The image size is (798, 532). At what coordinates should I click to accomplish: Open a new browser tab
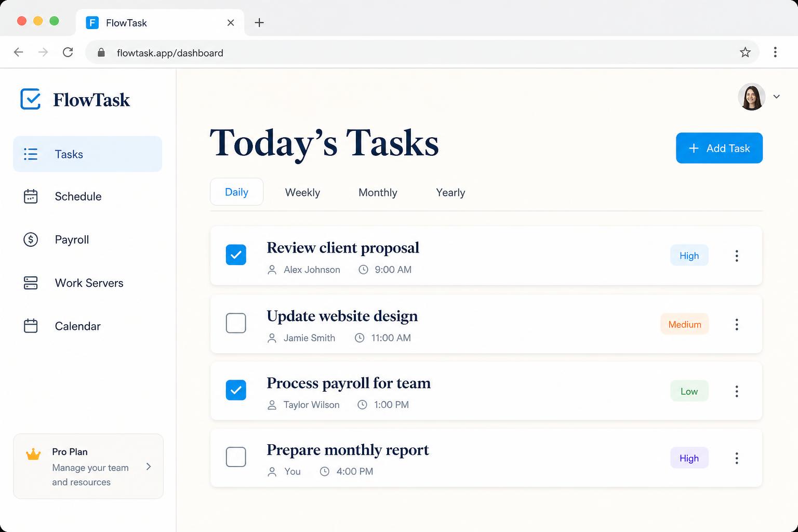click(x=259, y=22)
